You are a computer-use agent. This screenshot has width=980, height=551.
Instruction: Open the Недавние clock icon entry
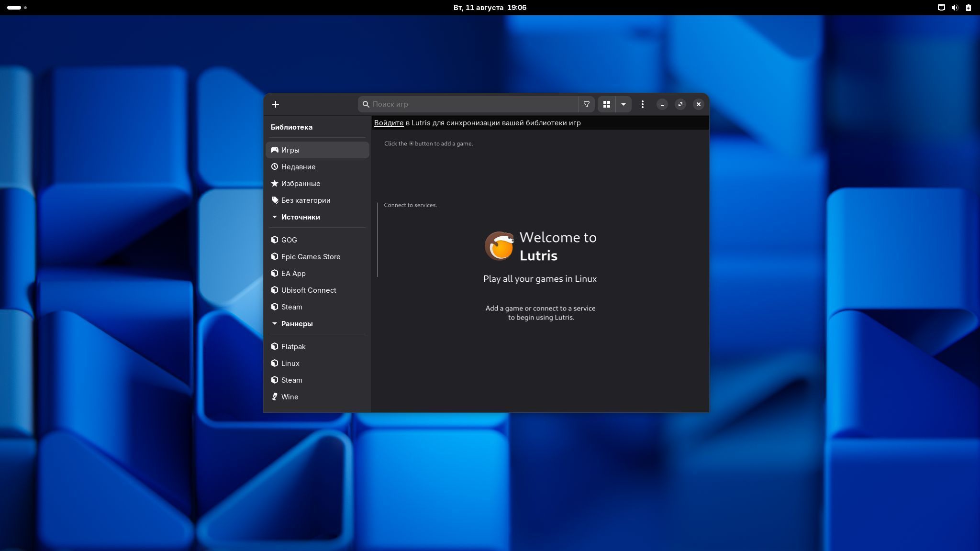275,166
